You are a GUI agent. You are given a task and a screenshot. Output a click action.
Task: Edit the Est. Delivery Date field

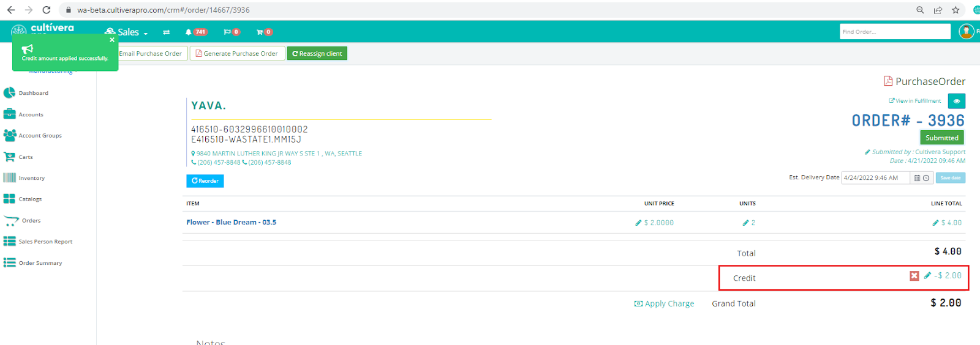pos(875,178)
